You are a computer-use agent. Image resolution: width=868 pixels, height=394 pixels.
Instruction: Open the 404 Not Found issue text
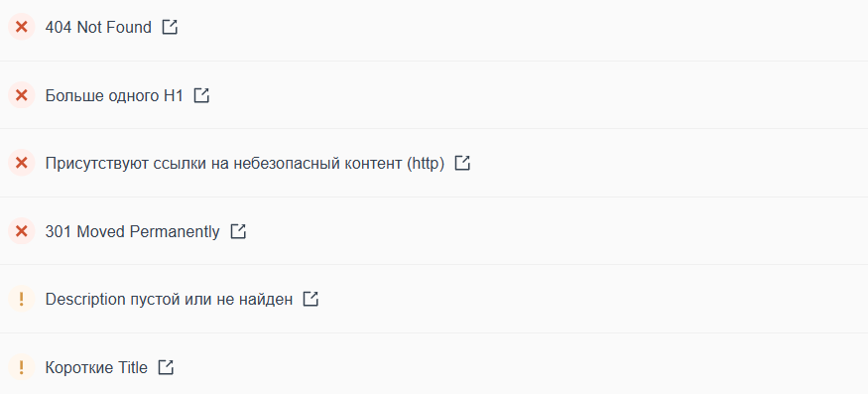(x=98, y=27)
